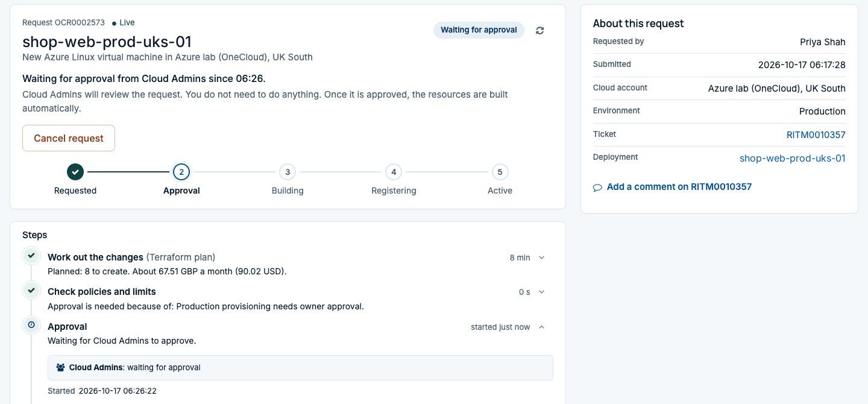Viewport: 868px width, 404px height.
Task: Click the Request OCR0002573 text
Action: click(63, 22)
